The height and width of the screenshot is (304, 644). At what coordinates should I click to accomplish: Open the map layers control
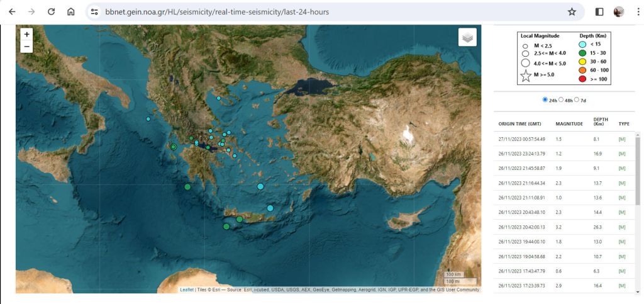click(x=467, y=38)
